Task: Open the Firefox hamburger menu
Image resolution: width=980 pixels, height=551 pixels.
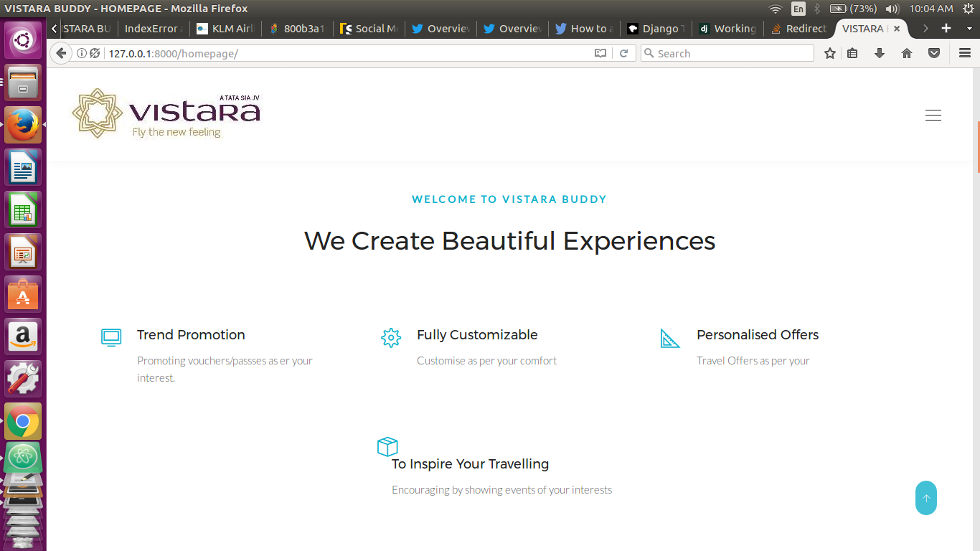Action: (x=965, y=53)
